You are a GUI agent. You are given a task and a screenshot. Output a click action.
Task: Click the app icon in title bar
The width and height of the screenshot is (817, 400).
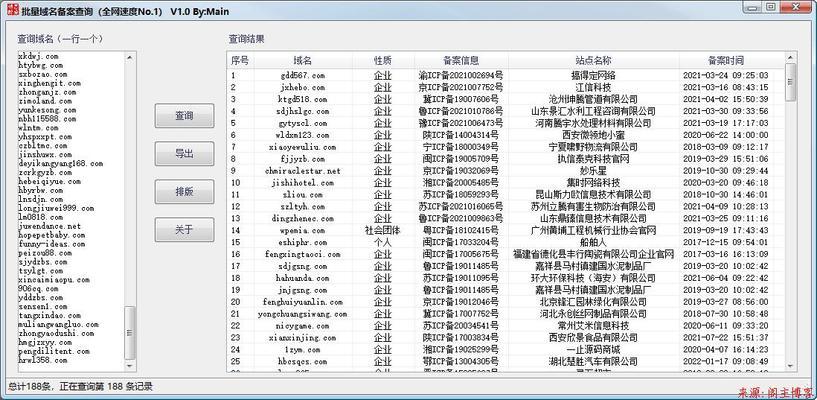11,11
